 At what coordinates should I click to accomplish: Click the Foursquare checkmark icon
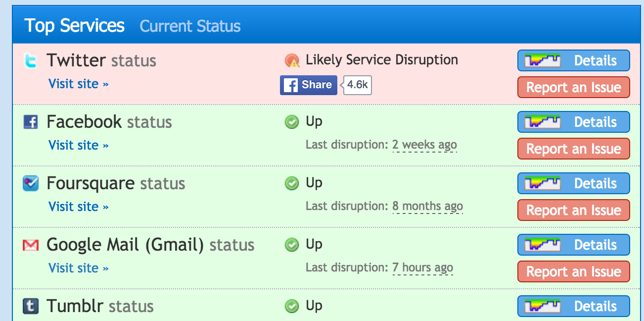pos(31,183)
